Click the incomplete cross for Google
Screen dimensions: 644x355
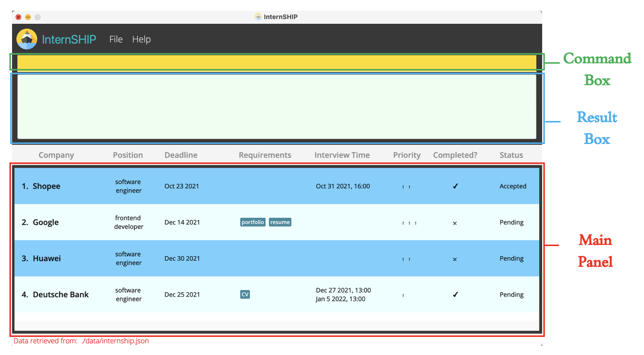coord(455,223)
